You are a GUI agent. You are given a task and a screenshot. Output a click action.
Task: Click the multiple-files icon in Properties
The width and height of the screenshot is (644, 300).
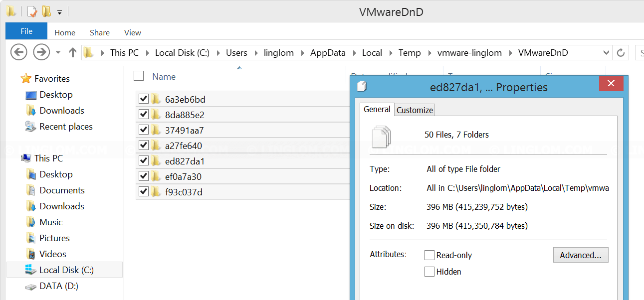381,136
